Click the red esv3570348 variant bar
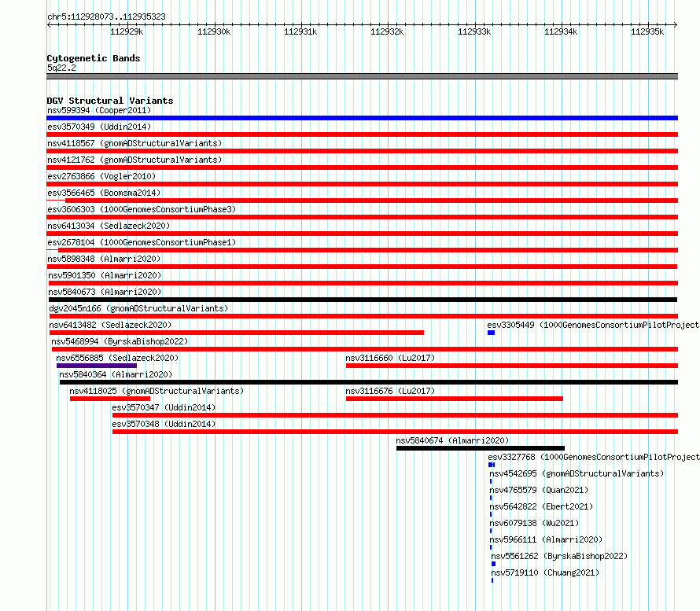The height and width of the screenshot is (611, 700). coord(395,432)
